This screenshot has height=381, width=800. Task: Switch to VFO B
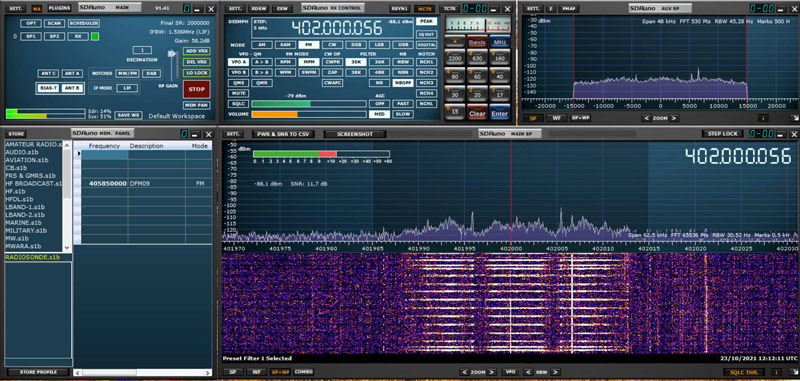[x=238, y=72]
